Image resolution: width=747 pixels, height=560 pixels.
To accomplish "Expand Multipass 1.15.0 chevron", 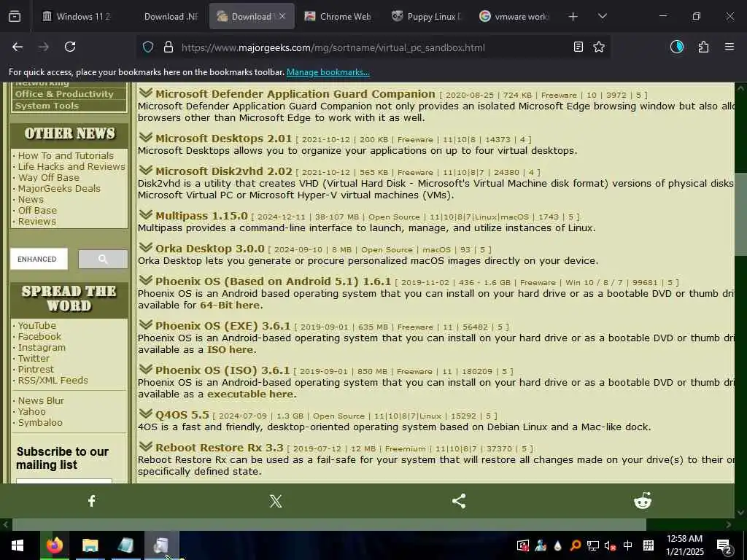I will pyautogui.click(x=146, y=215).
